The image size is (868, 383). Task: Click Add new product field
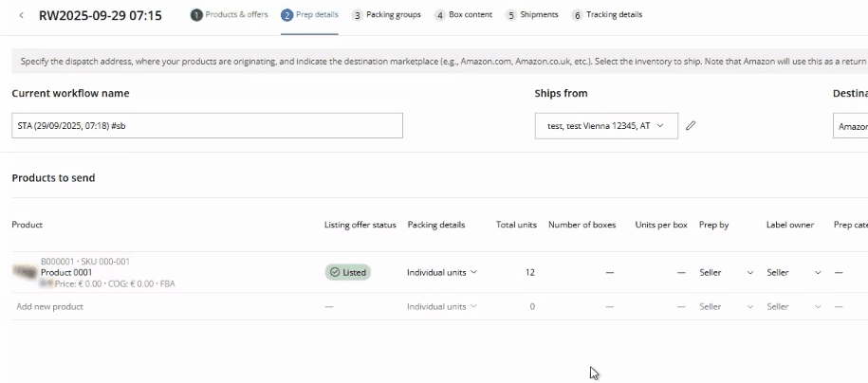[50, 306]
